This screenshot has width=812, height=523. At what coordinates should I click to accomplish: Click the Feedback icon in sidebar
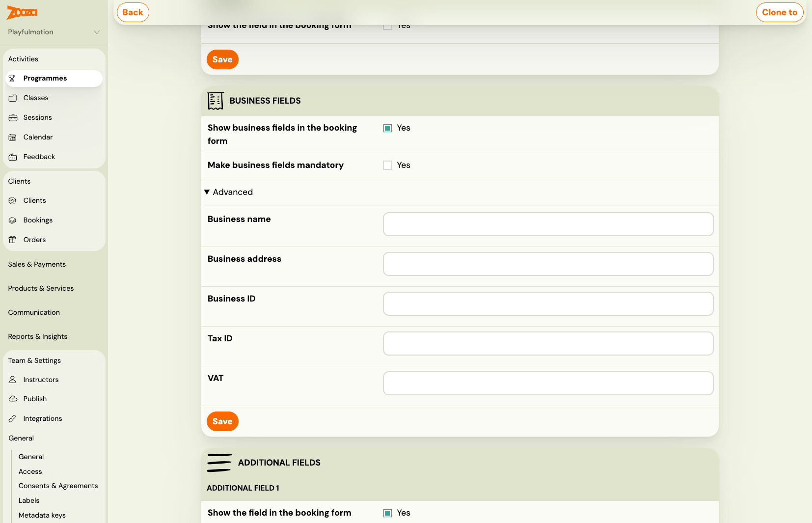point(13,157)
